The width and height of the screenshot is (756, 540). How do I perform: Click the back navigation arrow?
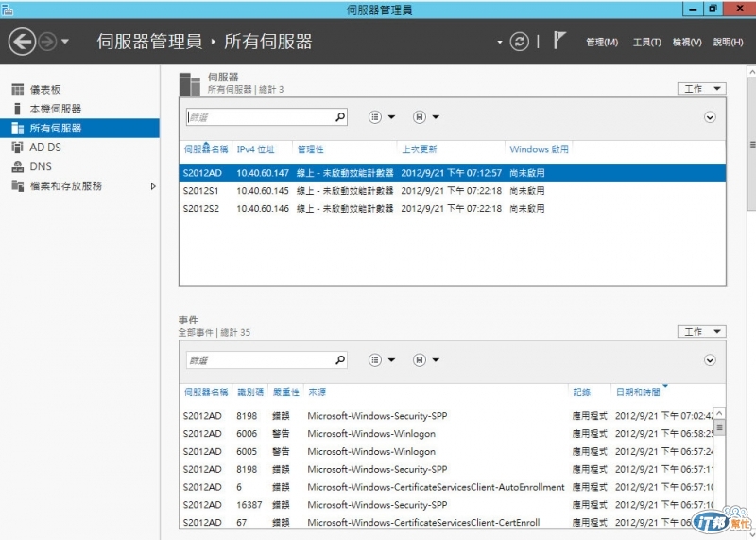coord(22,42)
